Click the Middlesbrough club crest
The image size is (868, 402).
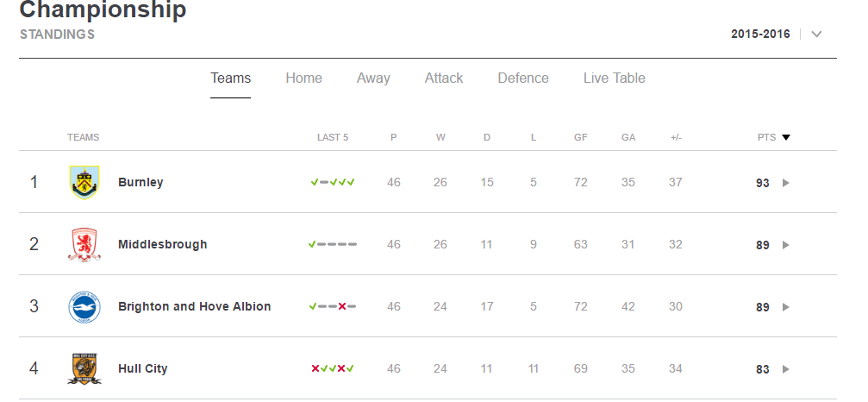pyautogui.click(x=84, y=244)
